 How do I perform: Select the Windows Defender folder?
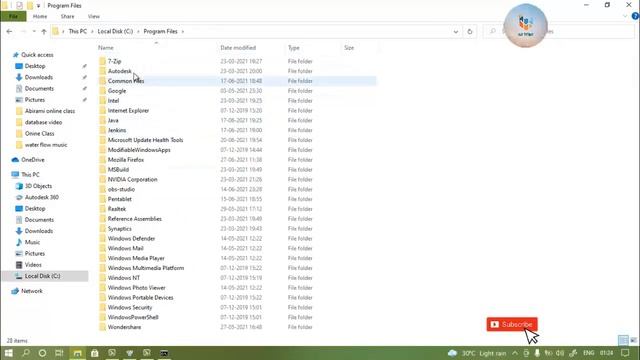tap(131, 238)
